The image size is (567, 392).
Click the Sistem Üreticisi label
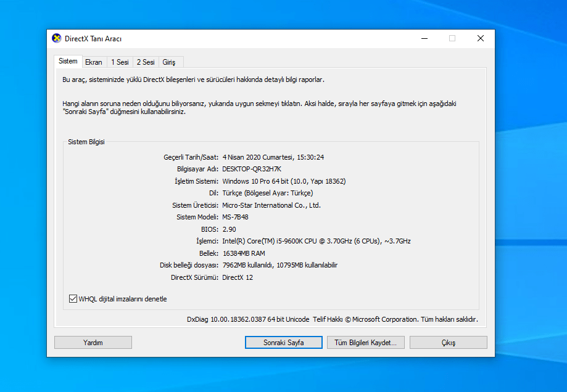[x=195, y=205]
